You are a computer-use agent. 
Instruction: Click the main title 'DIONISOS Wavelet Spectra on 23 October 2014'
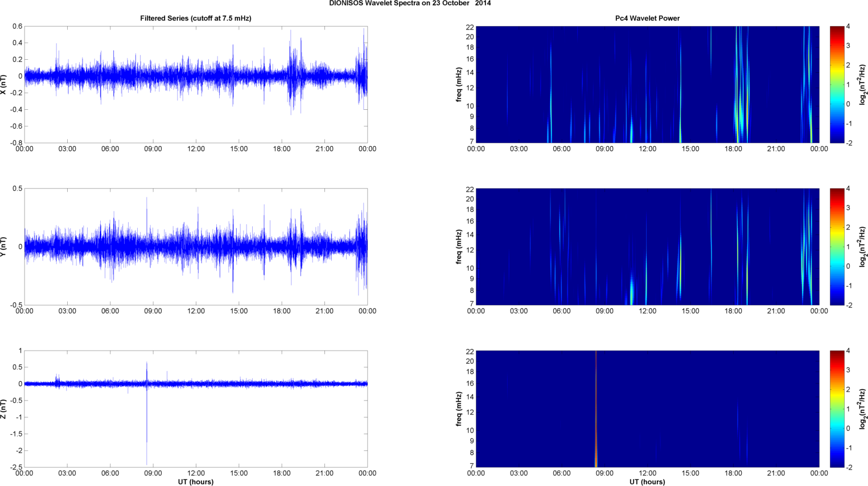click(x=410, y=3)
